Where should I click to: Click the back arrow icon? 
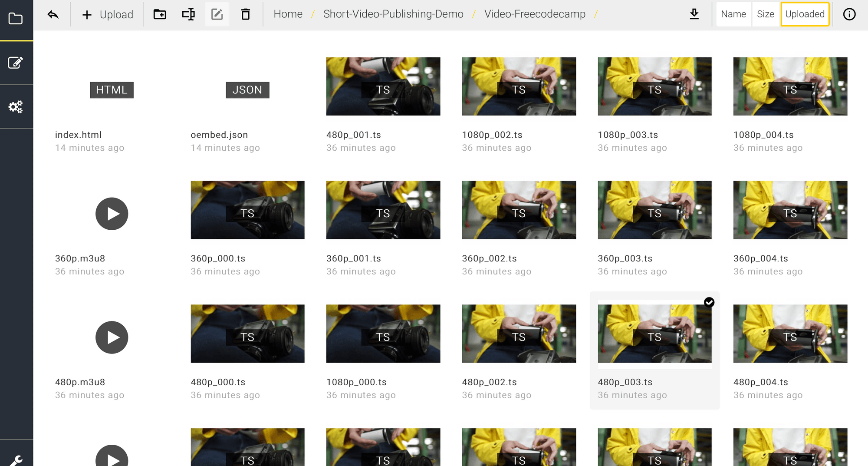point(53,15)
